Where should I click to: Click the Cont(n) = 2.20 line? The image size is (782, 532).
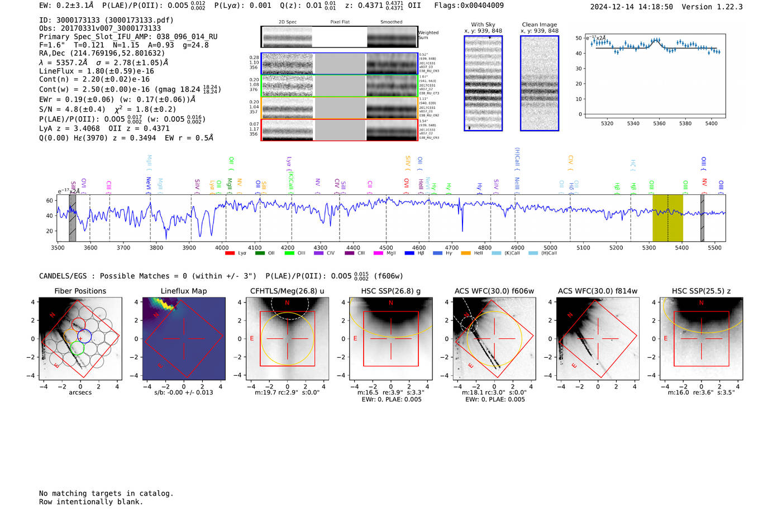(94, 79)
